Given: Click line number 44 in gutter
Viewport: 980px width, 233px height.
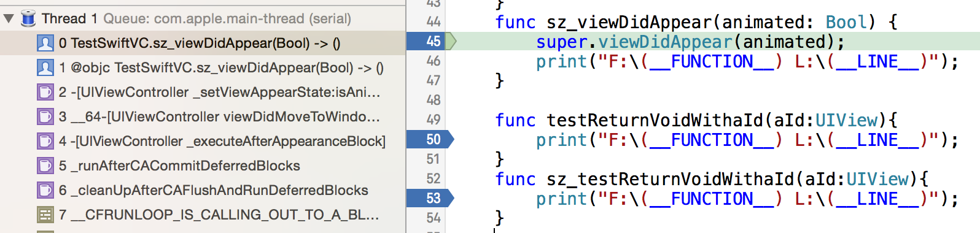Looking at the screenshot, I should tap(434, 22).
